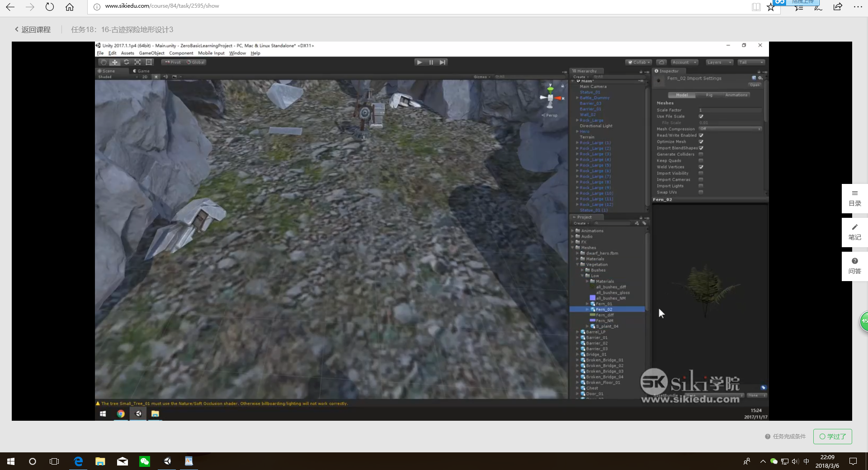Toggle scene audio speaker icon
Viewport: 868px width, 470px height.
[165, 77]
